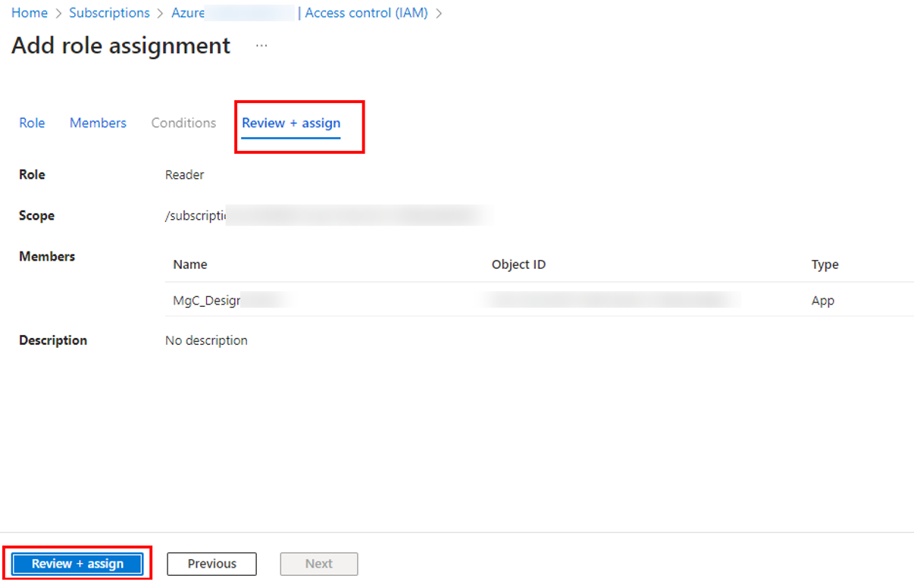
Task: Click the Object ID column header
Action: tap(518, 264)
